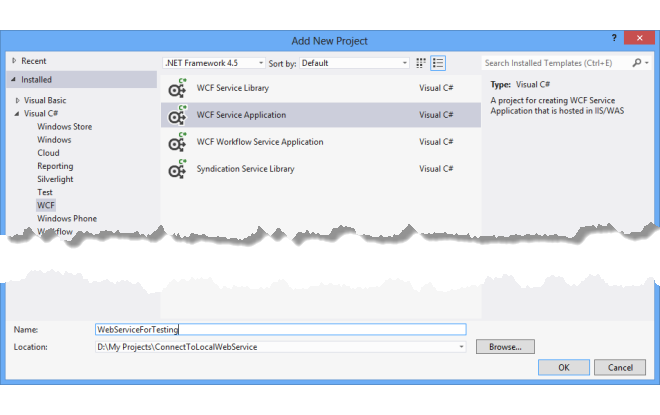Open the Sort by Default dropdown
660x415 pixels.
point(354,63)
